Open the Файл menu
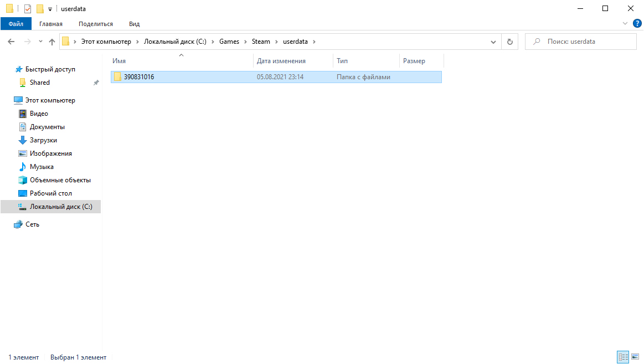This screenshot has width=644, height=364. point(16,24)
